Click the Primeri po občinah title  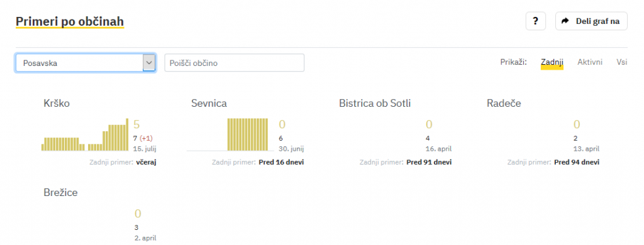[70, 21]
